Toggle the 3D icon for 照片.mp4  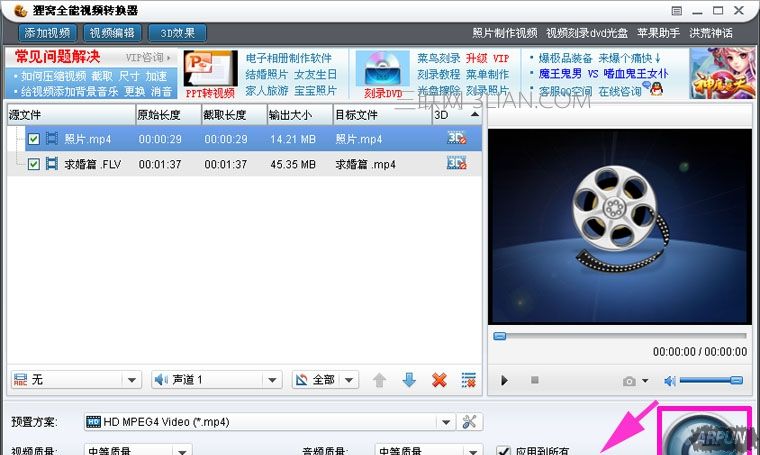(457, 138)
